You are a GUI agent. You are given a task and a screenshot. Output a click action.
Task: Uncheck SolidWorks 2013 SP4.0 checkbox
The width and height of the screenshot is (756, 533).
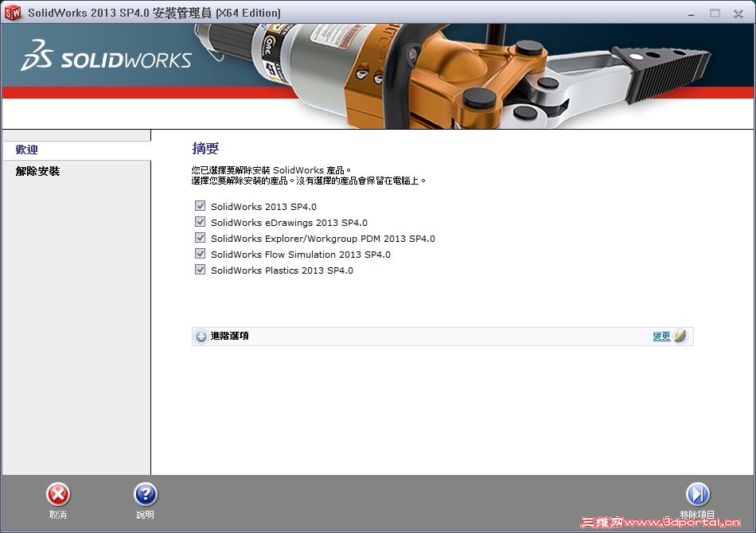tap(200, 206)
